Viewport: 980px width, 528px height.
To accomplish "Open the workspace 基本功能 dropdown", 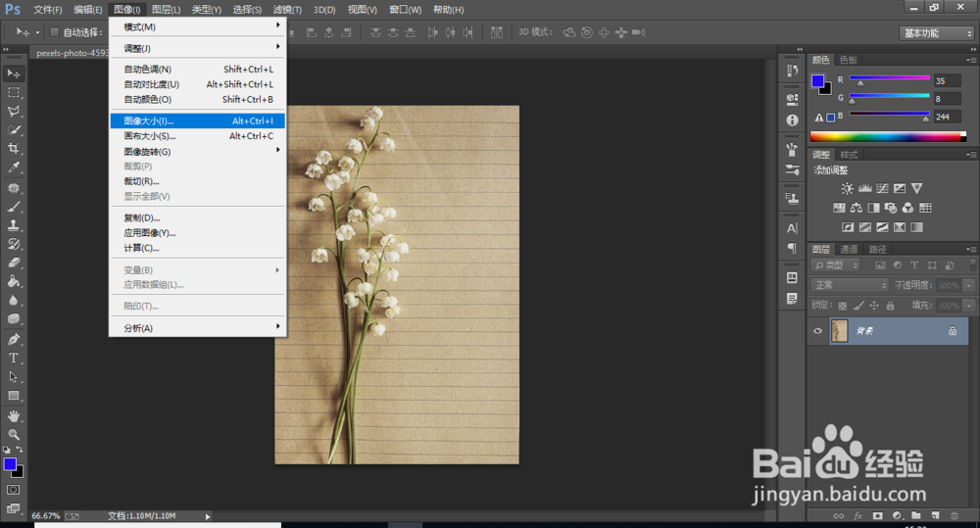I will tap(937, 33).
